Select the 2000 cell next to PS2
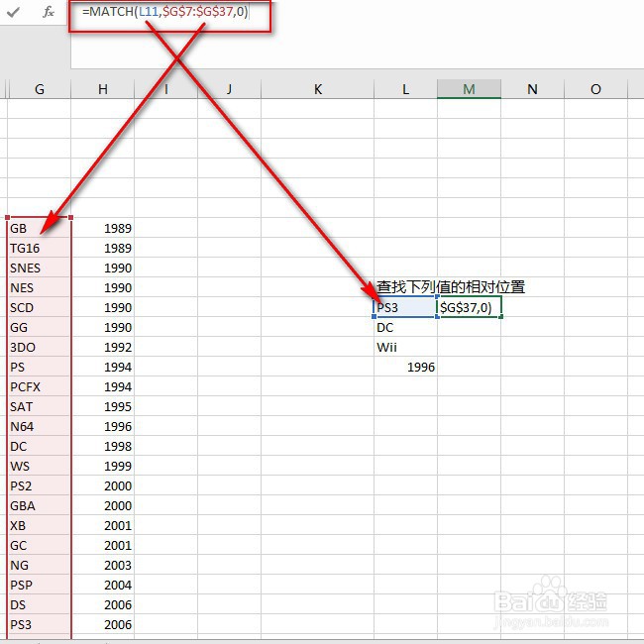The width and height of the screenshot is (644, 644). (103, 485)
